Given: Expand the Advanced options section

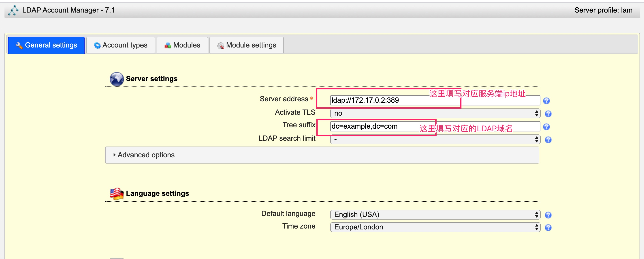Looking at the screenshot, I should pyautogui.click(x=146, y=155).
